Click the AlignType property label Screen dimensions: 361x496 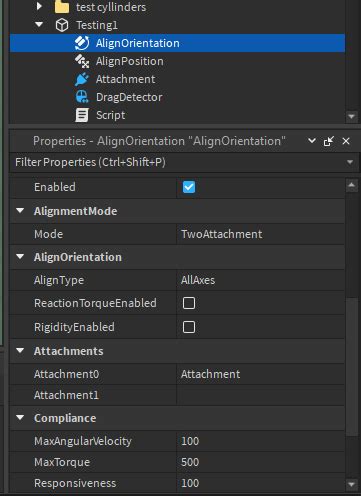(59, 280)
